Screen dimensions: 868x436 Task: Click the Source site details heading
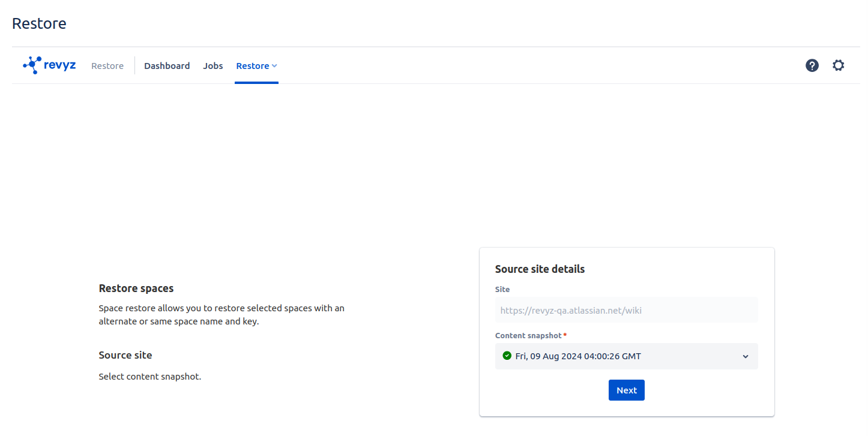(539, 269)
